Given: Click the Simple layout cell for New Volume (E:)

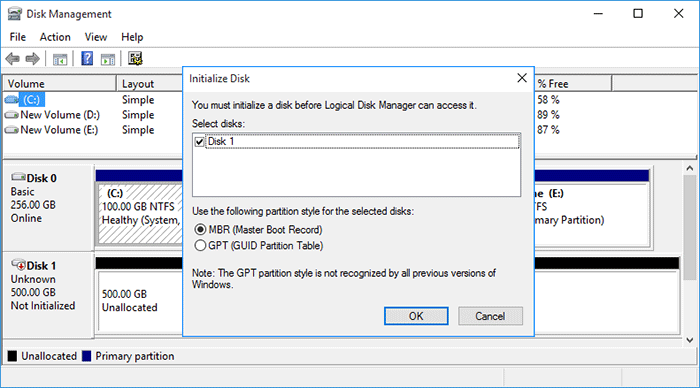Looking at the screenshot, I should click(x=138, y=130).
